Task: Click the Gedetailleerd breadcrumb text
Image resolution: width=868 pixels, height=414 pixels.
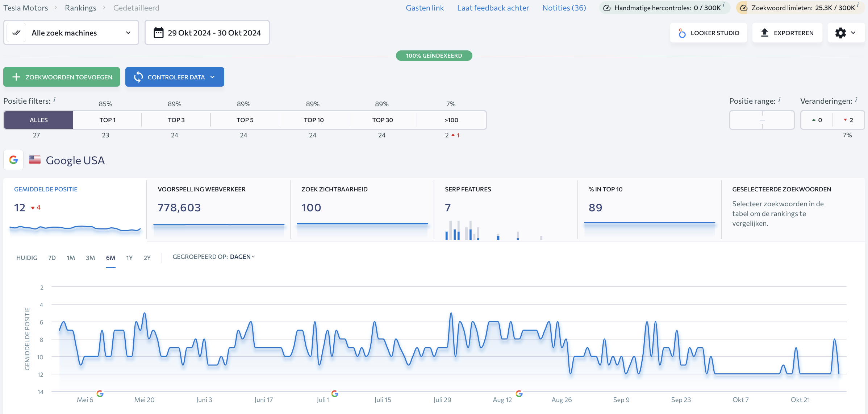Action: tap(136, 8)
